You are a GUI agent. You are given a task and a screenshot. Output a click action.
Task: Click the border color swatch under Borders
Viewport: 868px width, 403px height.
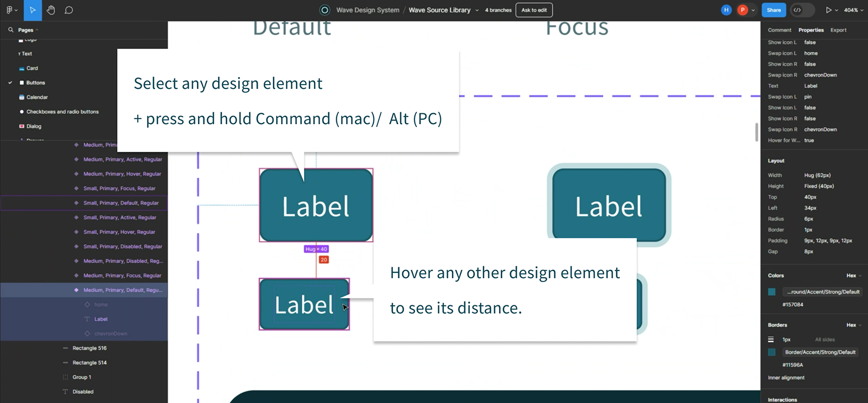point(771,353)
